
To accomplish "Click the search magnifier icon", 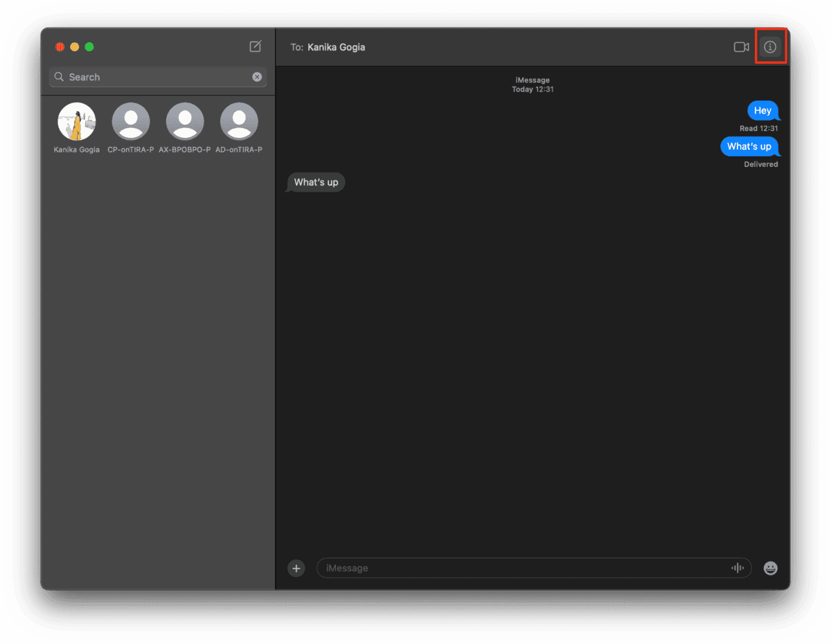I will pyautogui.click(x=59, y=77).
